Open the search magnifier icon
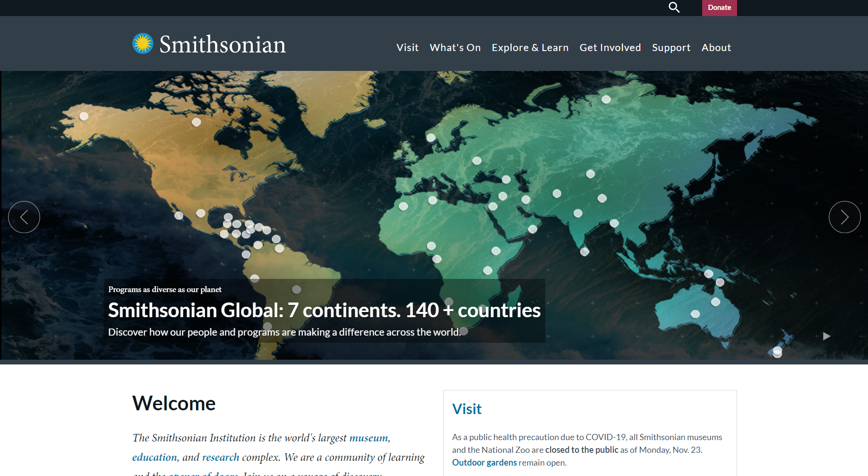The width and height of the screenshot is (868, 476). pos(674,8)
